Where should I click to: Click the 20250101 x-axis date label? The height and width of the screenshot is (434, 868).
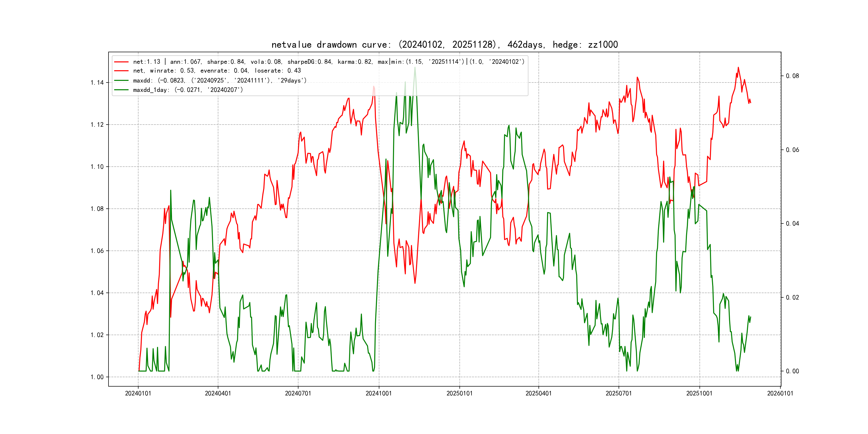(x=459, y=394)
